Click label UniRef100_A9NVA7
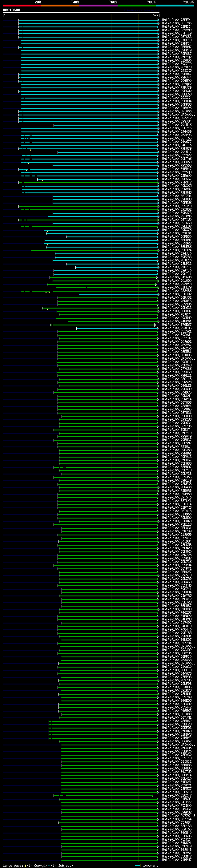197x868 pixels. click(176, 189)
